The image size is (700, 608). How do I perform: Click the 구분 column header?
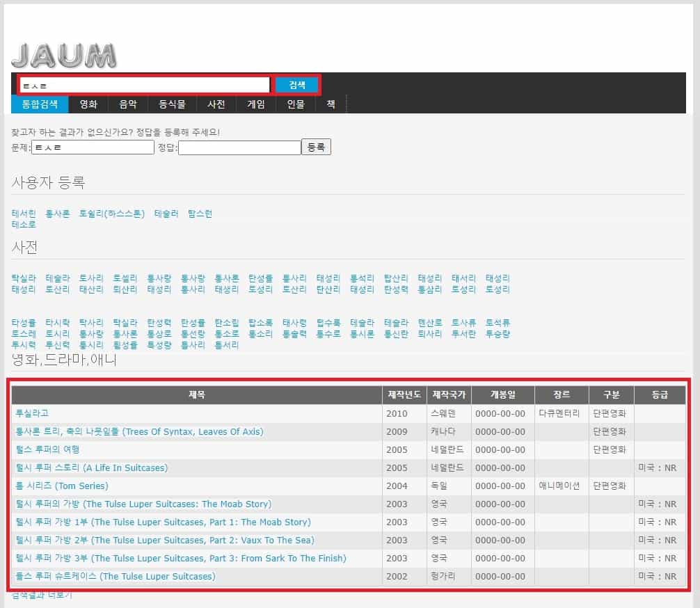(x=611, y=394)
